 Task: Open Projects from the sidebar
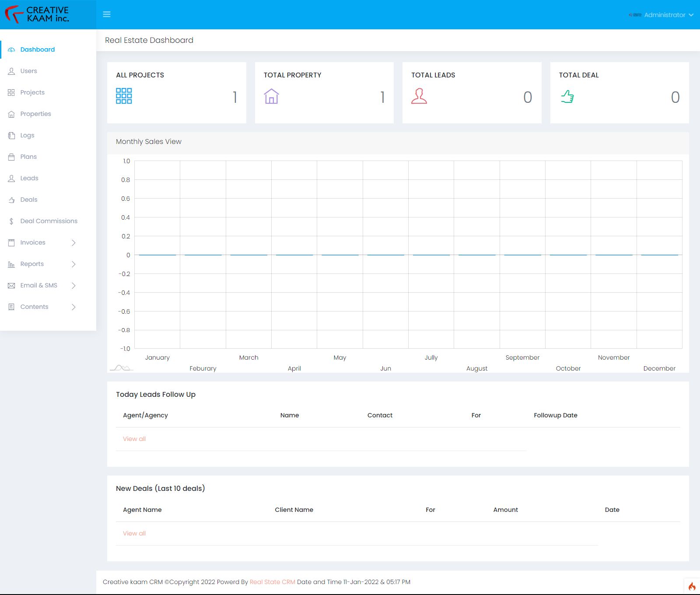32,92
